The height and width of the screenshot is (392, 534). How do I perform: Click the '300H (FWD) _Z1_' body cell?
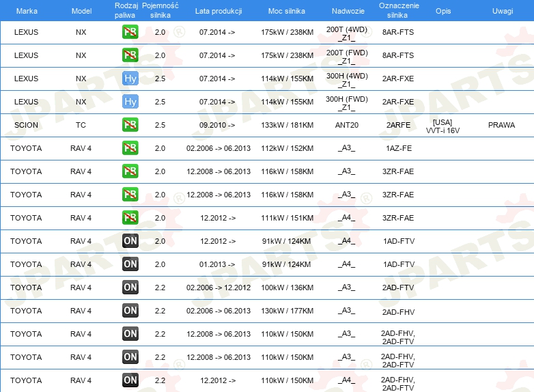[347, 103]
